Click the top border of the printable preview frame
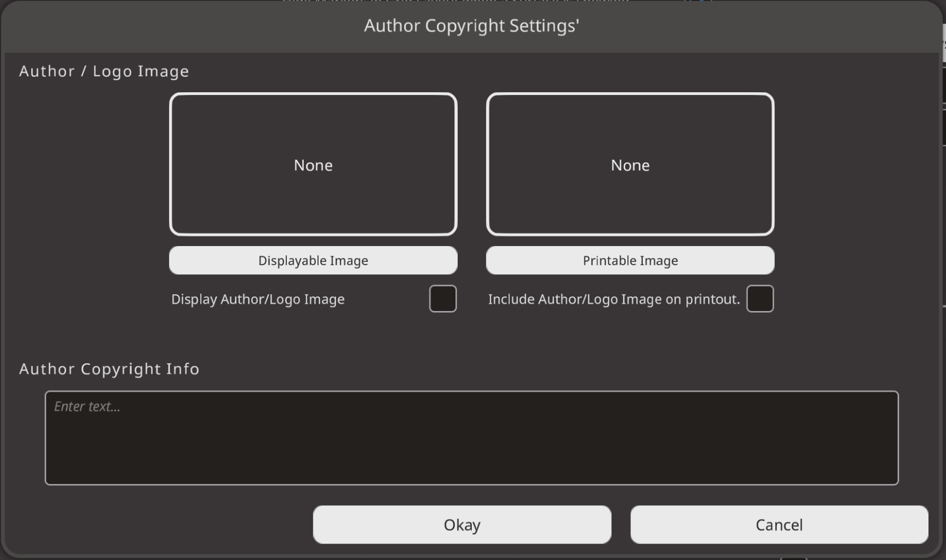 630,94
